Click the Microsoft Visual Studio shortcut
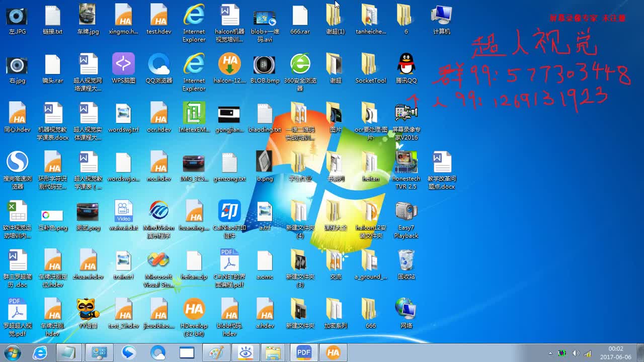This screenshot has height=362, width=644. point(159,268)
